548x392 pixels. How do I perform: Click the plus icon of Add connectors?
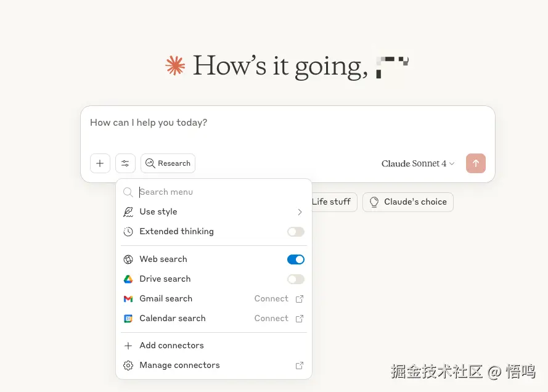[128, 346]
